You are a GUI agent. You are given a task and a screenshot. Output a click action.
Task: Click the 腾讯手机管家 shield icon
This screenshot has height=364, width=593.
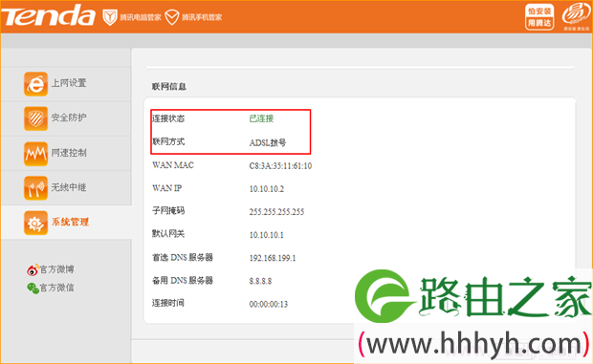(172, 17)
